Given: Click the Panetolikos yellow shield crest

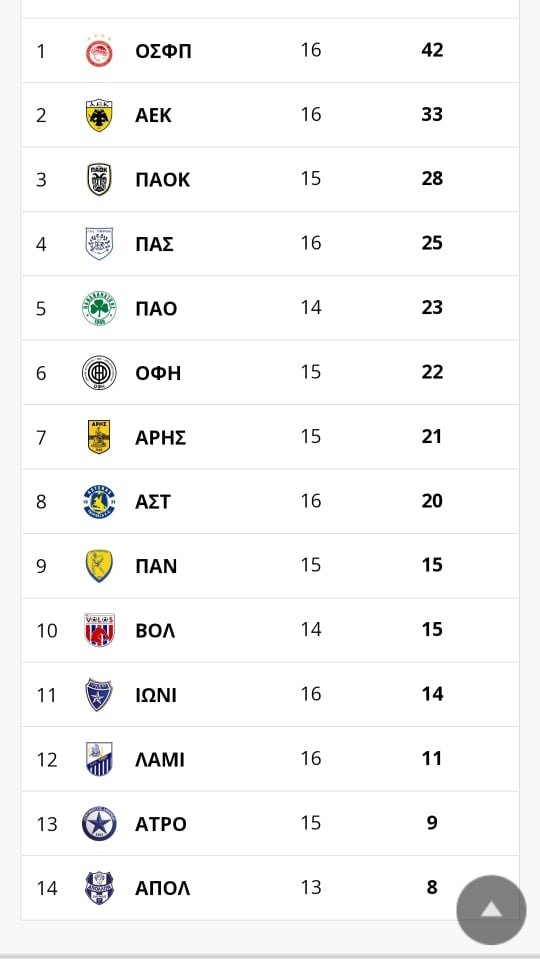Looking at the screenshot, I should point(99,566).
